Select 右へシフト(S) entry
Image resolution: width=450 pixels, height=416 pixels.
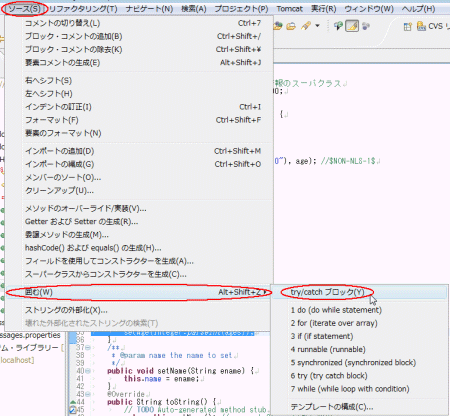[x=139, y=81]
